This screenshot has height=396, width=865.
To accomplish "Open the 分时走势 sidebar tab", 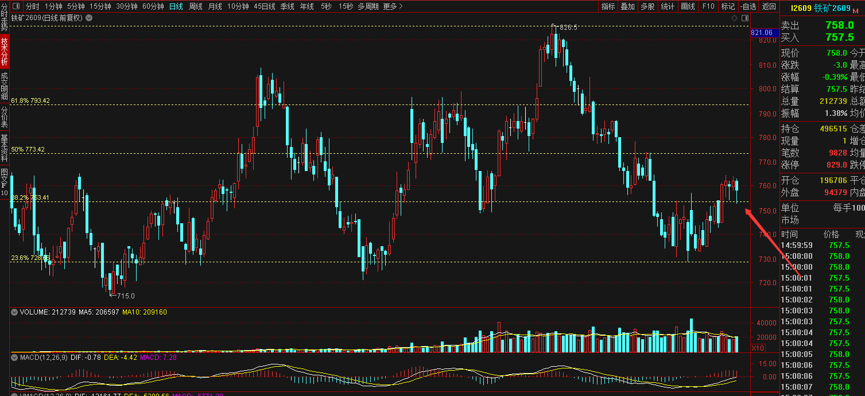I will tap(4, 16).
